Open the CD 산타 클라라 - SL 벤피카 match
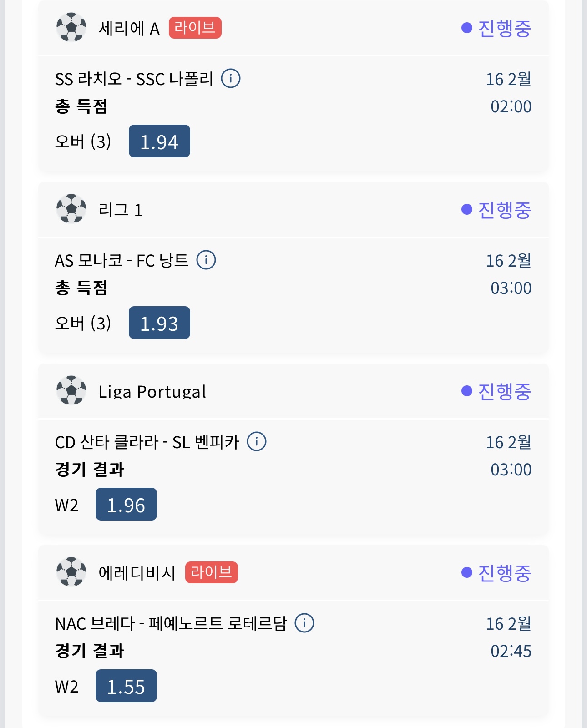 (x=147, y=442)
